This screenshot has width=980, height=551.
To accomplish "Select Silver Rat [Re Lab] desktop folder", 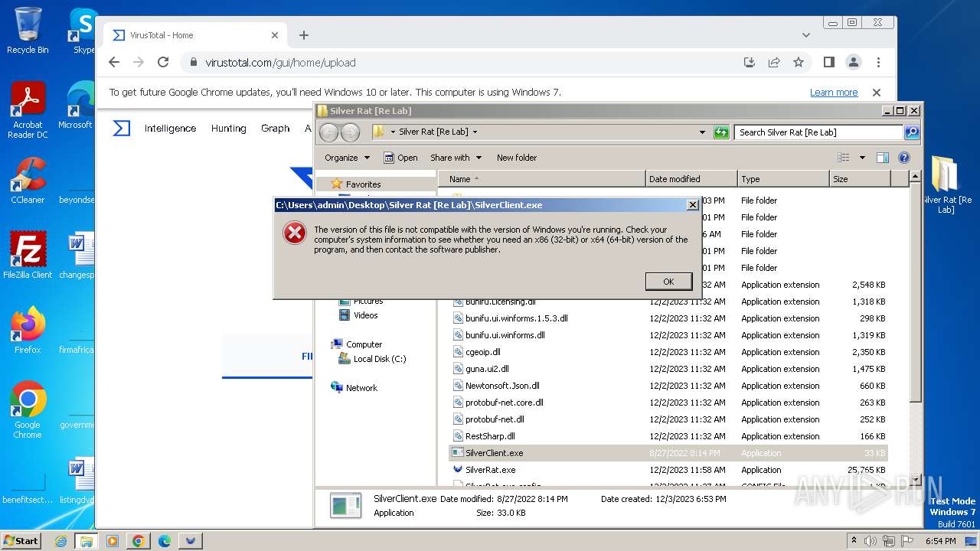I will [x=946, y=184].
